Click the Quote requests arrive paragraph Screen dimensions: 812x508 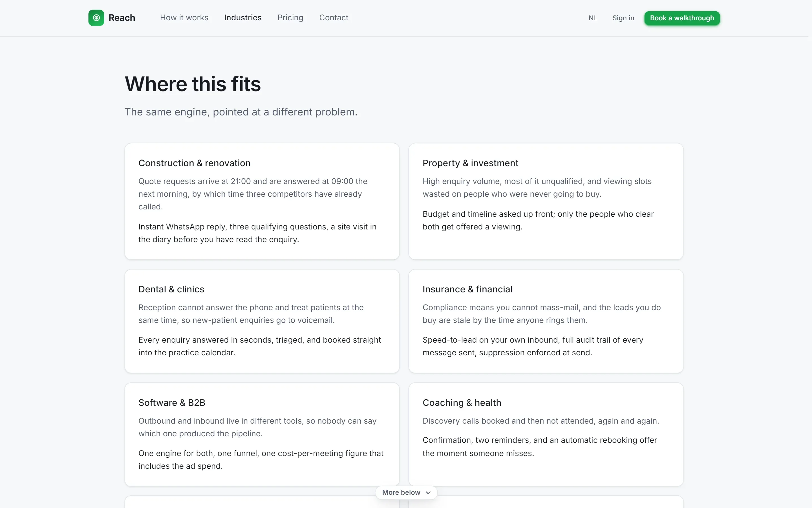(x=253, y=194)
